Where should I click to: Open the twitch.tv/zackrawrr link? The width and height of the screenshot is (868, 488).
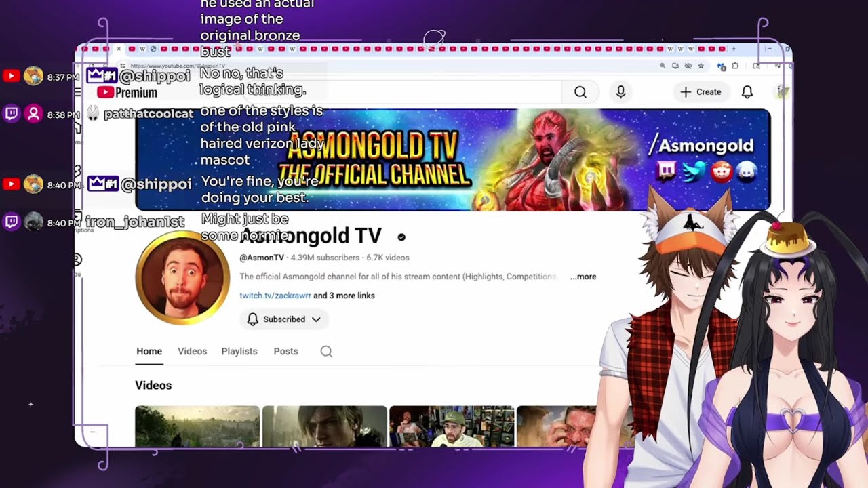[x=275, y=296]
